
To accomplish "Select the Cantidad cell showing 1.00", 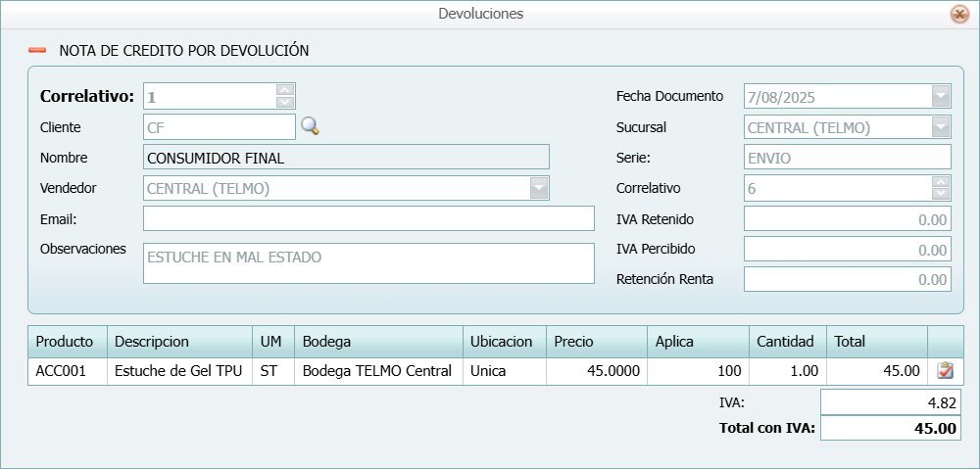I will pos(788,372).
